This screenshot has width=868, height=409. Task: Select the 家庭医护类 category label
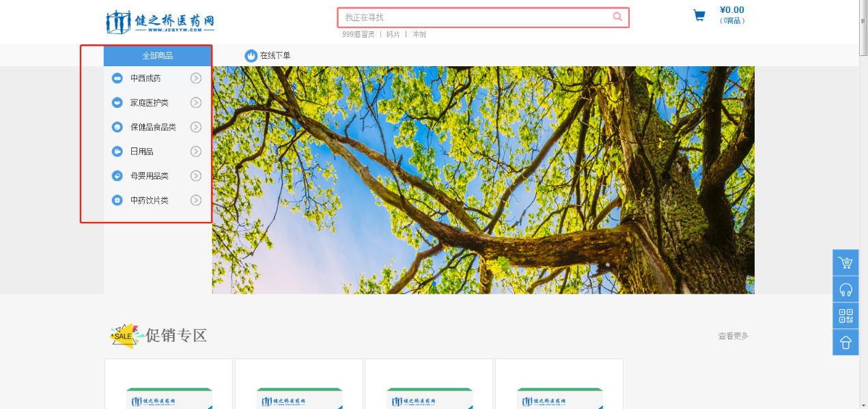(x=150, y=102)
